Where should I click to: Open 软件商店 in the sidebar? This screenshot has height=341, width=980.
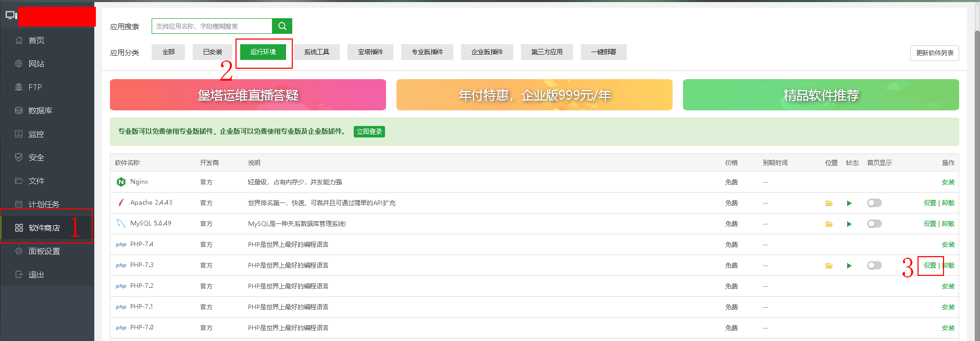pyautogui.click(x=44, y=228)
